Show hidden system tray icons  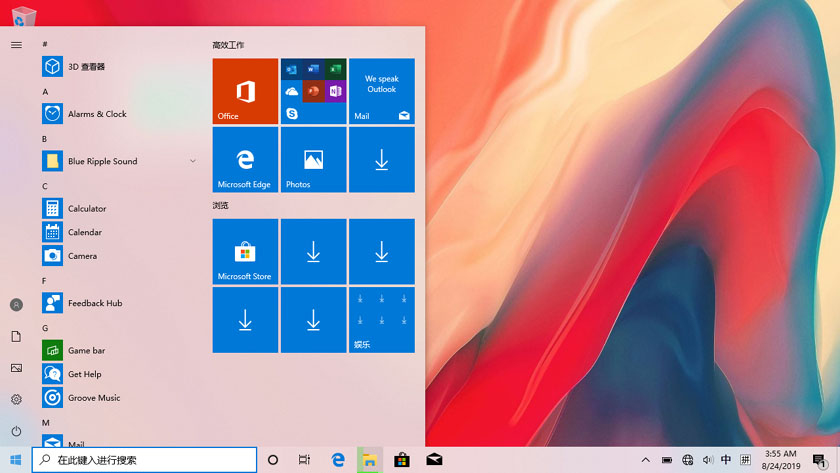[646, 460]
